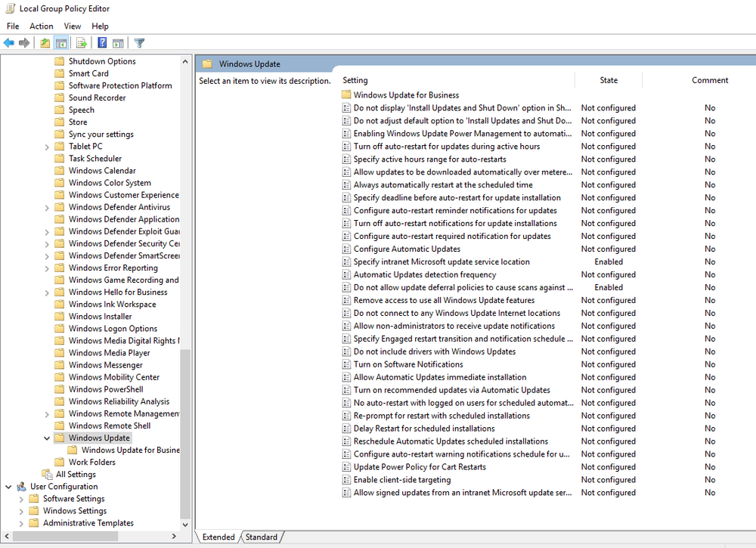
Task: Expand Software Settings under User Configuration
Action: [21, 499]
